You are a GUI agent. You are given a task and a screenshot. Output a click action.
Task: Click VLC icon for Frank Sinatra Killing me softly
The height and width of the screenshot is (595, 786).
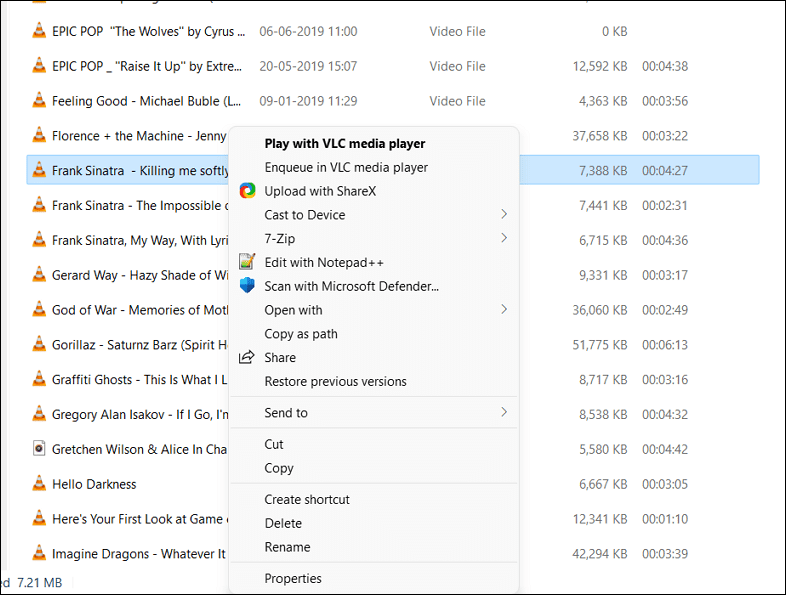click(x=39, y=170)
